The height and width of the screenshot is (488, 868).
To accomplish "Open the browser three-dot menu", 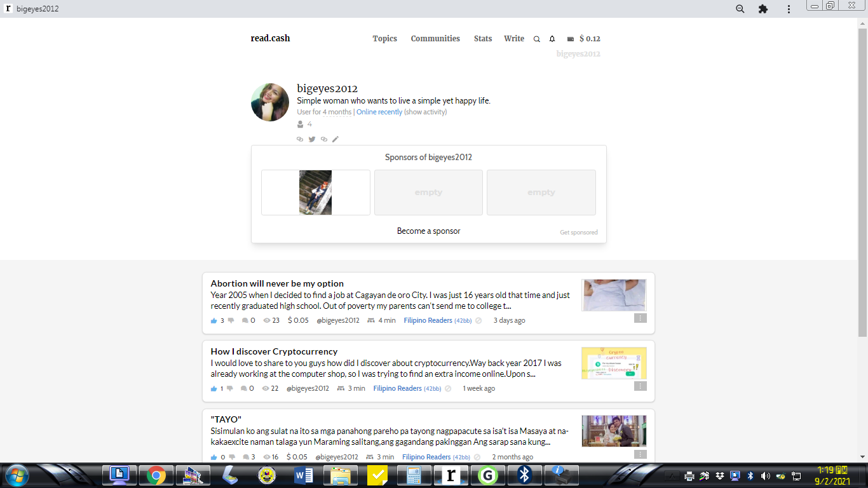I will point(789,9).
